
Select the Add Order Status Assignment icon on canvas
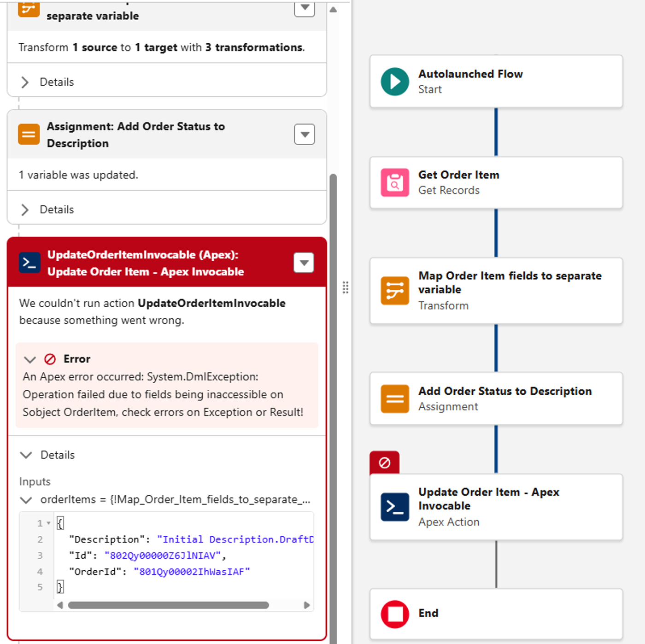click(395, 398)
